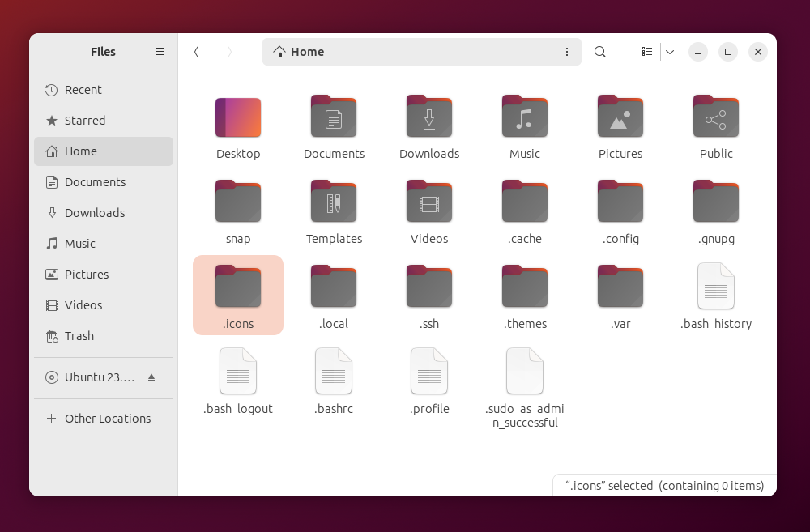The height and width of the screenshot is (532, 810).
Task: Open the sidebar hamburger menu
Action: pyautogui.click(x=160, y=51)
